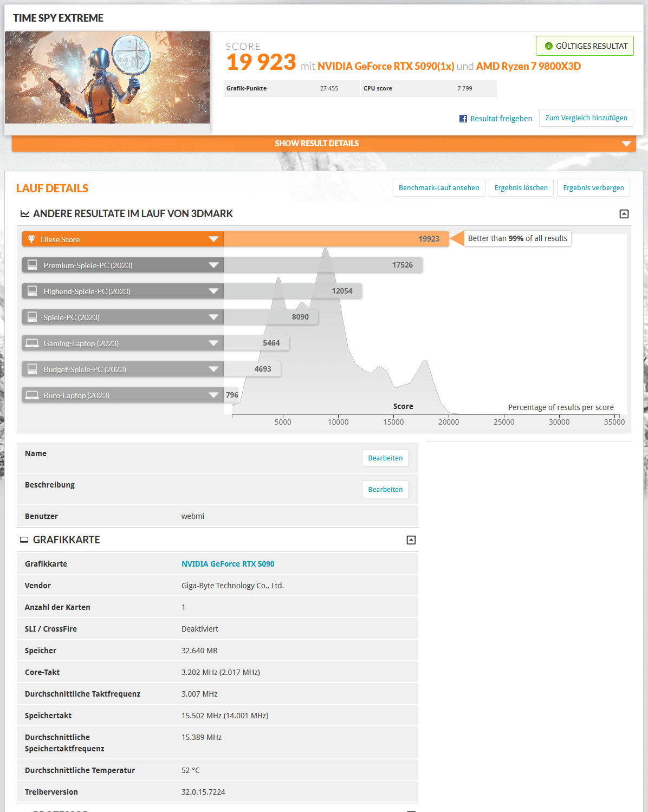Click the 17526 Premium-Spiele-PC score bar

pos(323,265)
